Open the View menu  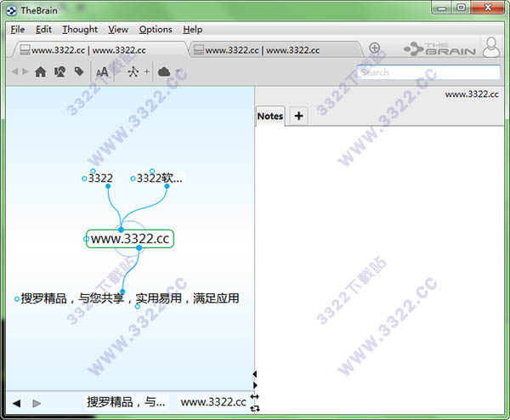(x=118, y=29)
